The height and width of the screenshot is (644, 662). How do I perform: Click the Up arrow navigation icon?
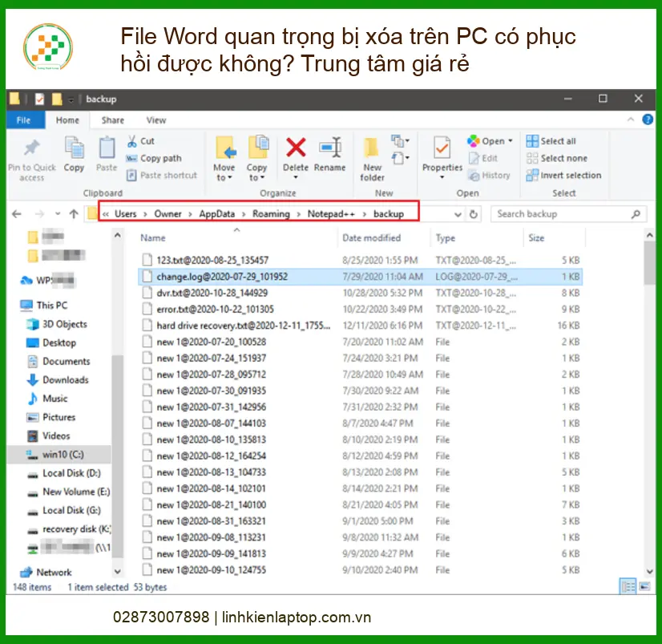pos(74,214)
